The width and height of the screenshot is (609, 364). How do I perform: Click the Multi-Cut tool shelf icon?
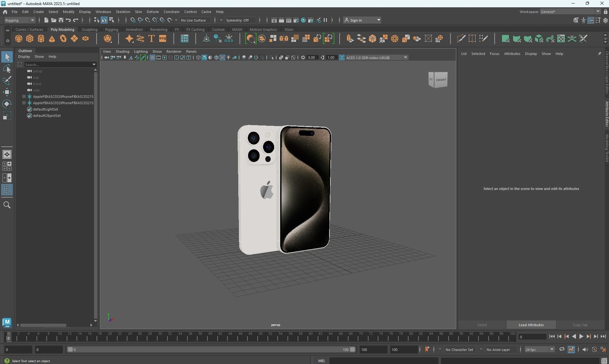point(461,39)
